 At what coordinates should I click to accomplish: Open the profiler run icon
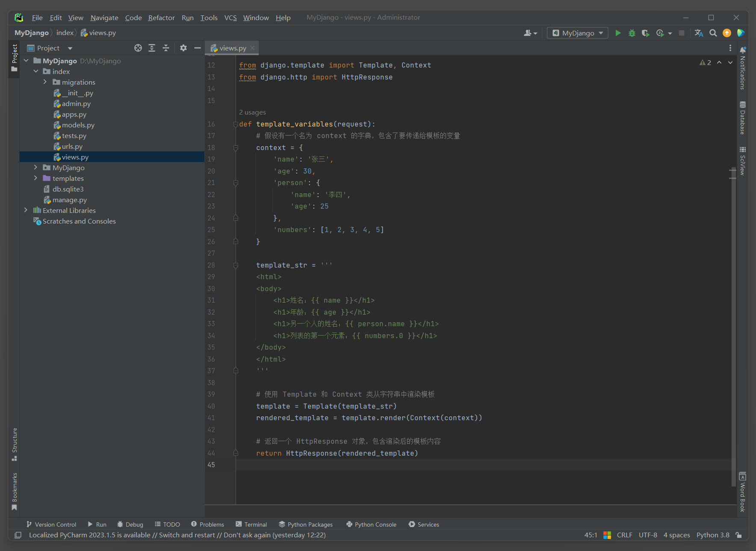click(x=660, y=33)
